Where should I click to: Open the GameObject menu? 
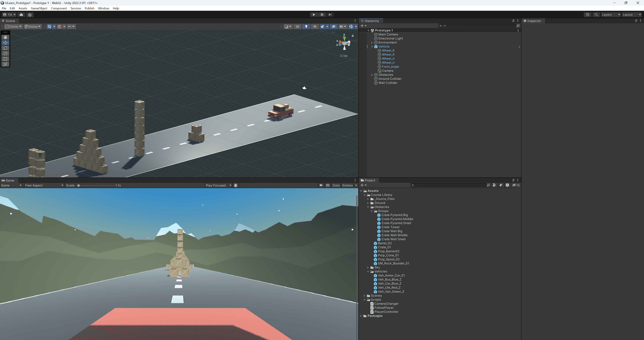(39, 8)
